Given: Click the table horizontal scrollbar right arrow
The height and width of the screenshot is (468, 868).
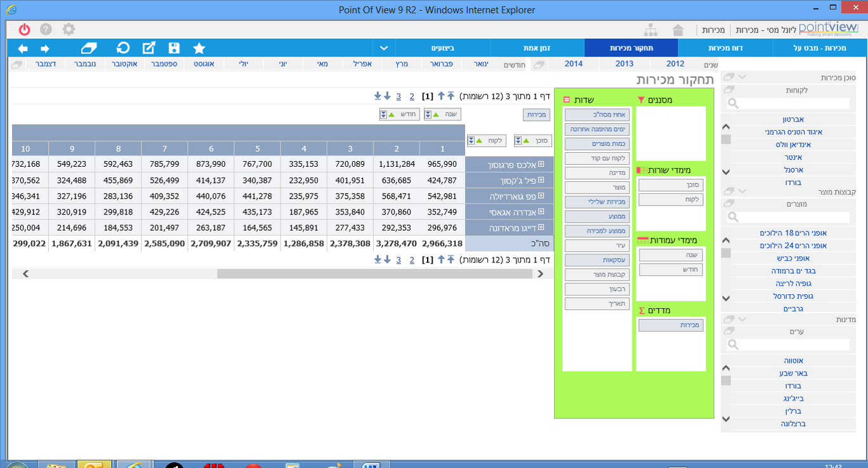Looking at the screenshot, I should click(x=541, y=274).
